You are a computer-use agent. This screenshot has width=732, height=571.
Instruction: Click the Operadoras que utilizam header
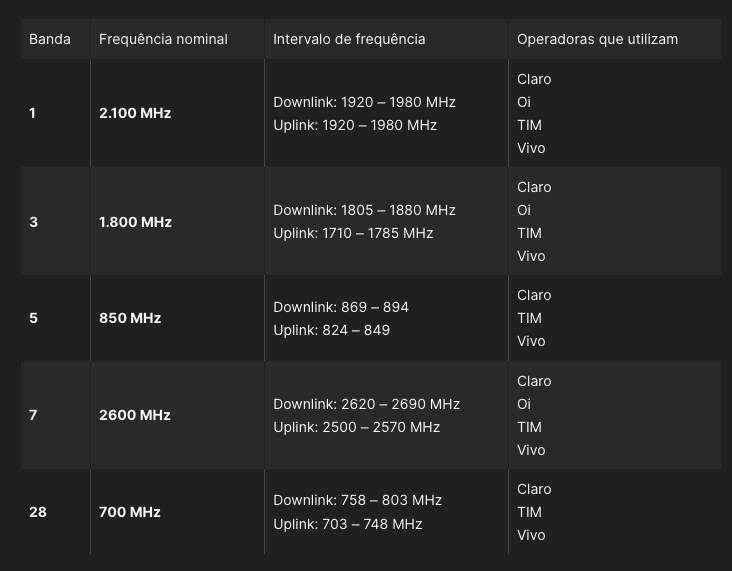coord(598,39)
